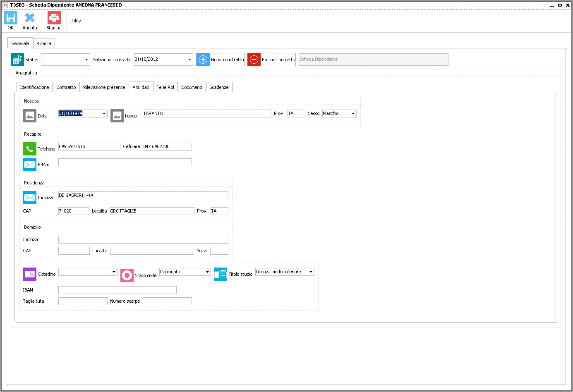The image size is (573, 392).
Task: Click the Numero scarpe input field
Action: point(167,301)
